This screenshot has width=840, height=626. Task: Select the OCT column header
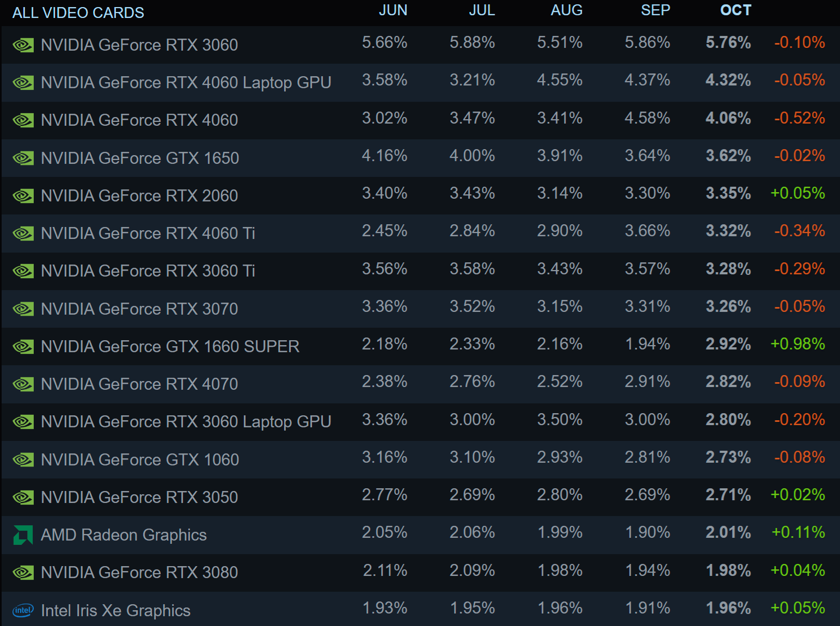pos(735,10)
